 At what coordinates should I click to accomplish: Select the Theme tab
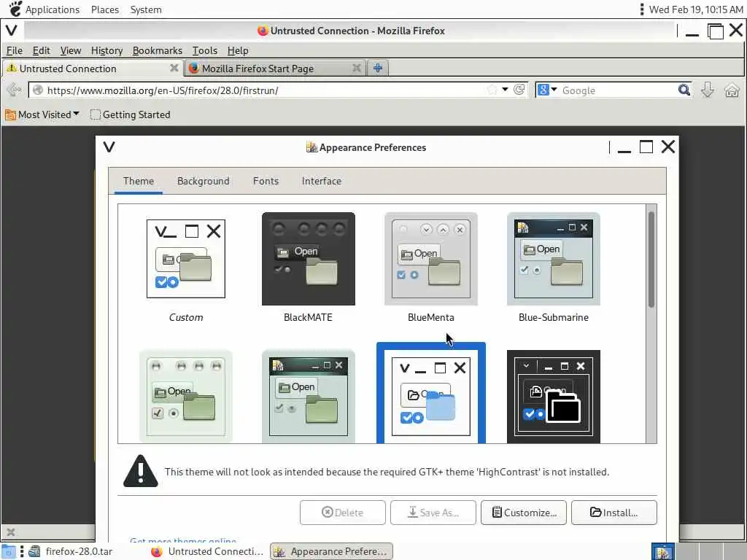tap(138, 181)
